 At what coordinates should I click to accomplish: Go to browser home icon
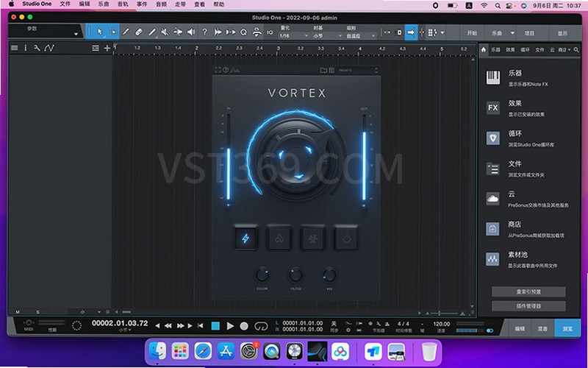pos(484,49)
